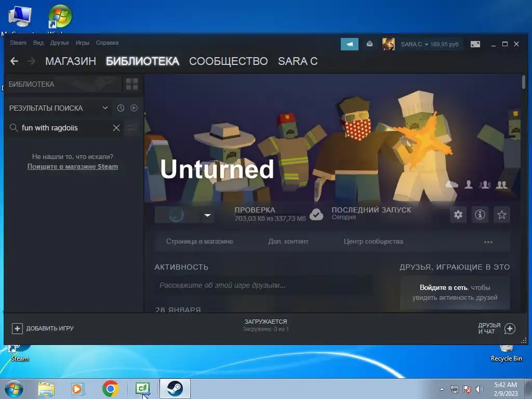Viewport: 532px width, 399px height.
Task: Open Доп. контент link
Action: (288, 242)
